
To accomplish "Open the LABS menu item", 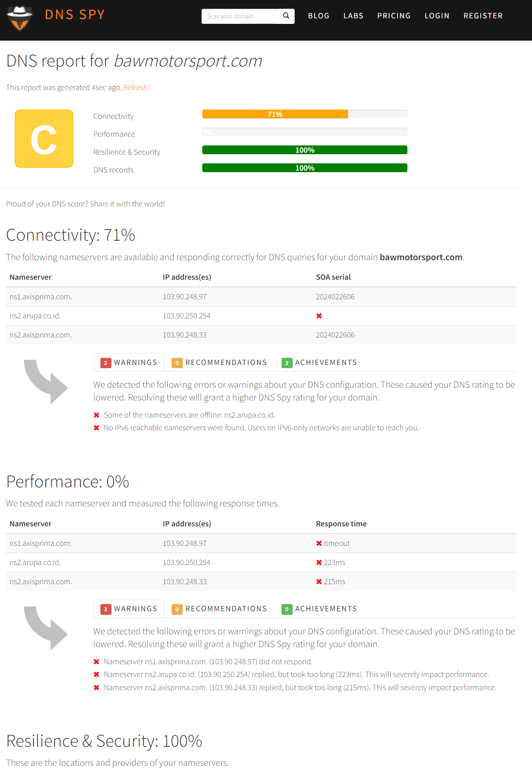I will click(353, 16).
